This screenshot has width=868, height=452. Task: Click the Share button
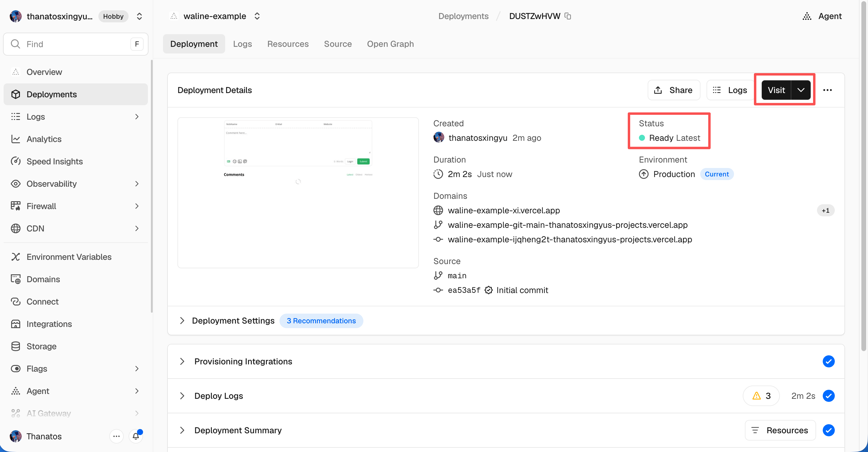tap(674, 90)
